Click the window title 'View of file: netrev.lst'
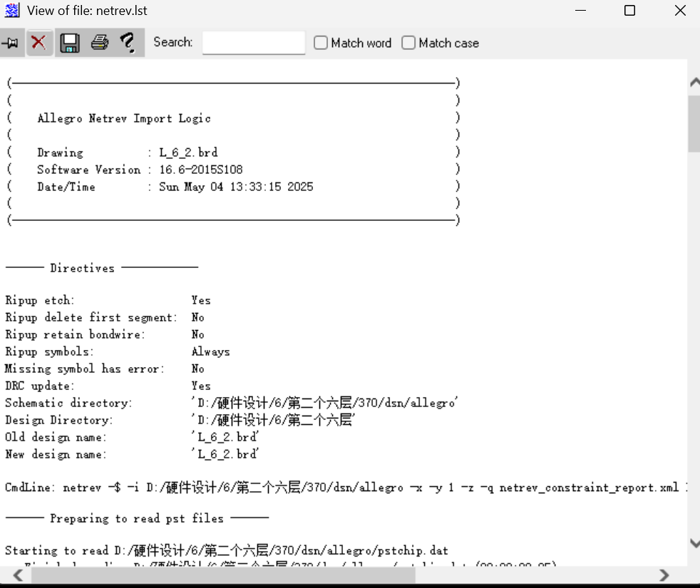 click(87, 10)
